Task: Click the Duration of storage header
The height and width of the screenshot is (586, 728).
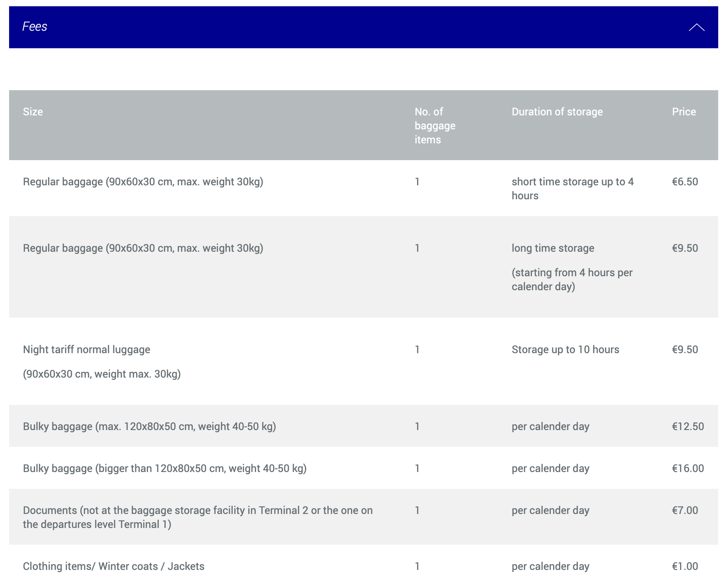Action: (557, 112)
